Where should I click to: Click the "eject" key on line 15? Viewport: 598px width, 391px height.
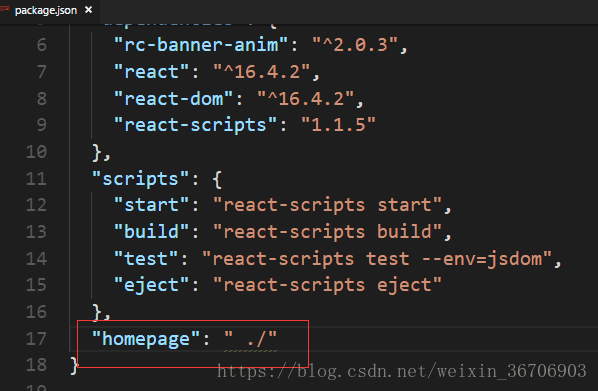(x=152, y=285)
